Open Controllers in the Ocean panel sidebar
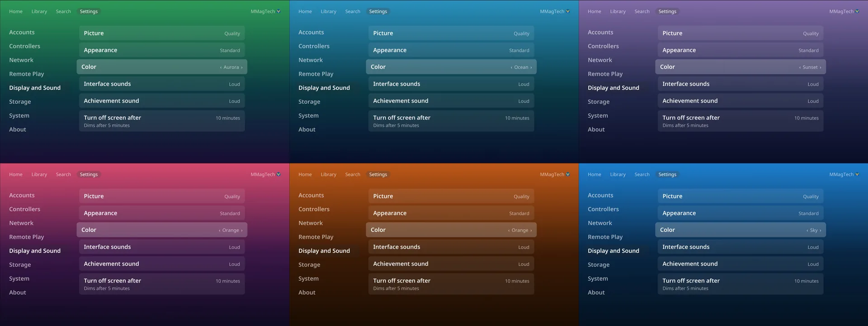 tap(314, 46)
